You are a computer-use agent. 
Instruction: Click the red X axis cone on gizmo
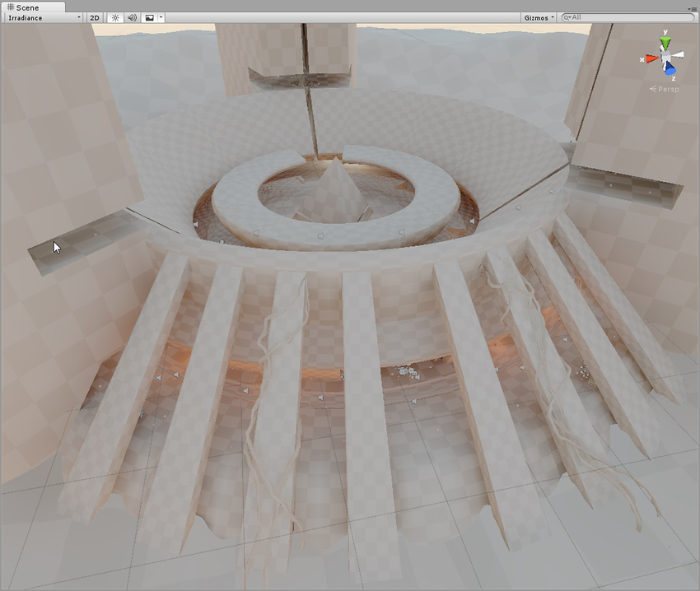coord(651,58)
